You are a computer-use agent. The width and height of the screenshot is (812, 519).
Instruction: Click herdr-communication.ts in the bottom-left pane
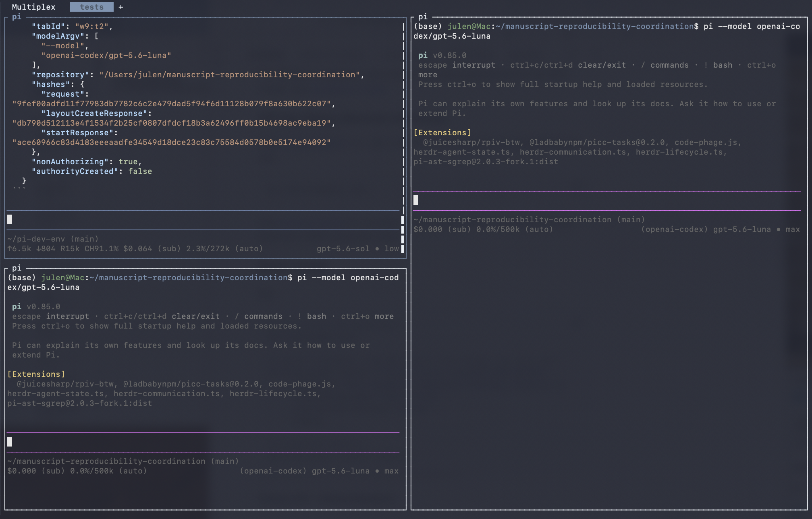tap(166, 393)
